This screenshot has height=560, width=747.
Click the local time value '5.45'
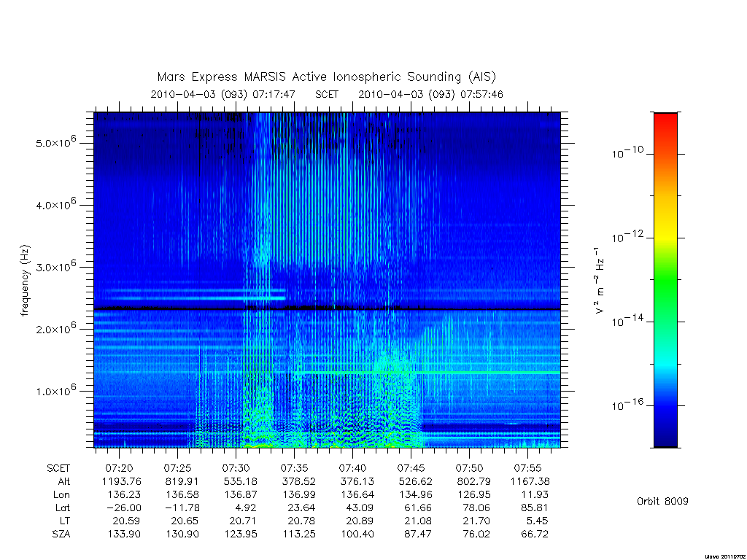[x=538, y=521]
